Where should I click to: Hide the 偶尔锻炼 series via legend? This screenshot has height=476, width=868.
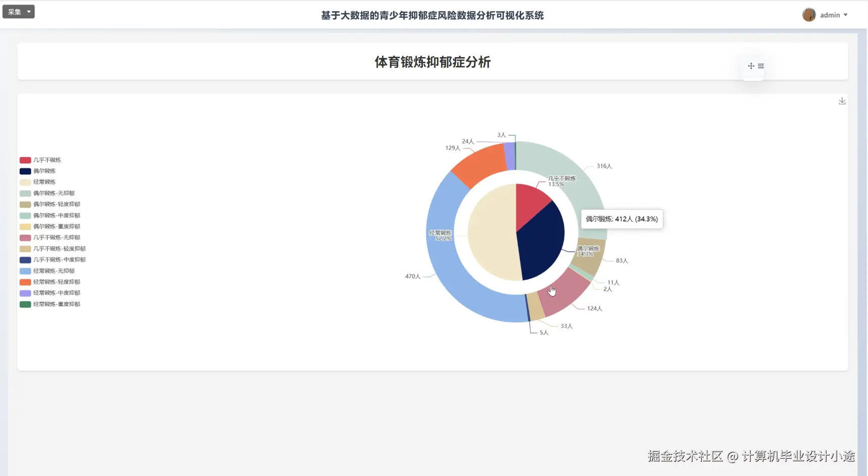[44, 171]
